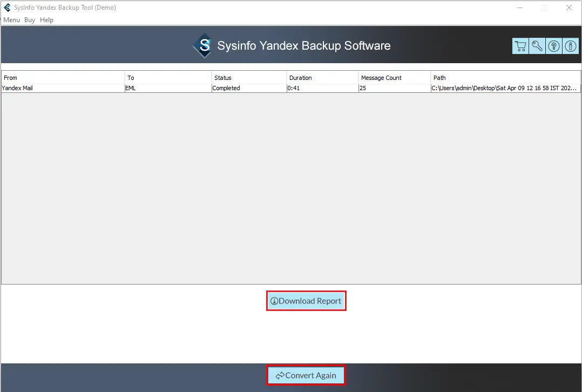This screenshot has width=582, height=392.
Task: Open the Help menu
Action: (x=47, y=20)
